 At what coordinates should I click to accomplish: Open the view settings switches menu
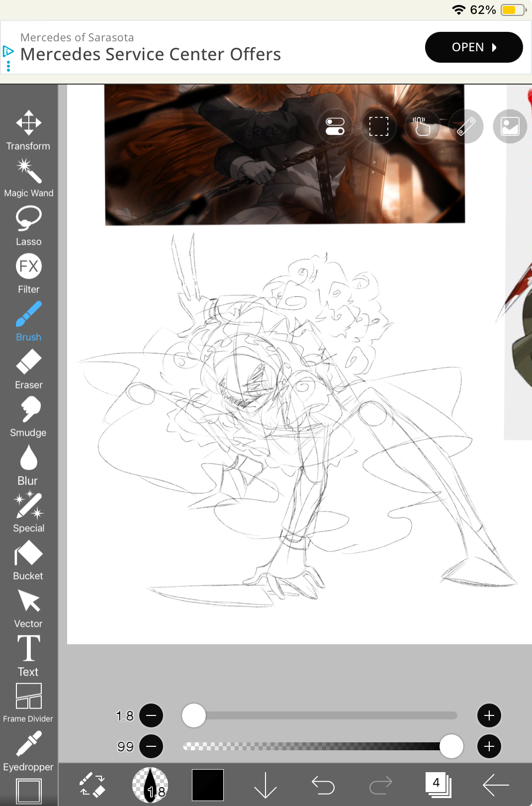(x=335, y=126)
